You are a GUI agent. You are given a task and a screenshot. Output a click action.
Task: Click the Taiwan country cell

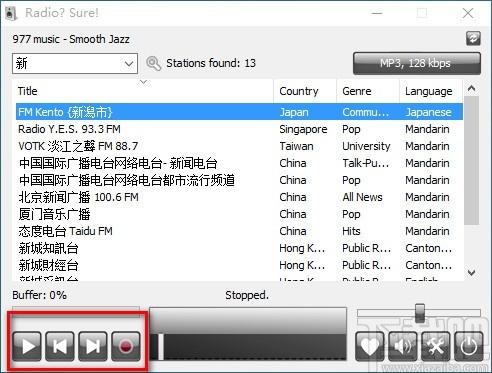click(x=296, y=146)
